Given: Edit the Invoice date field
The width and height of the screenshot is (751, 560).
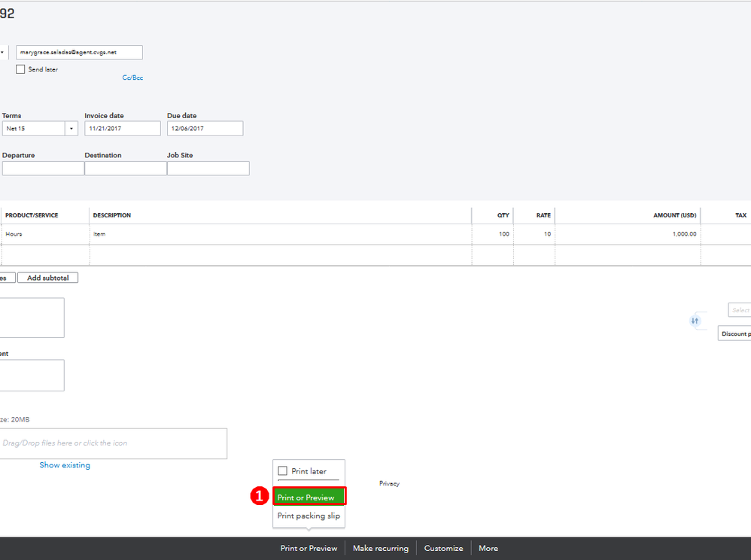Looking at the screenshot, I should 123,129.
